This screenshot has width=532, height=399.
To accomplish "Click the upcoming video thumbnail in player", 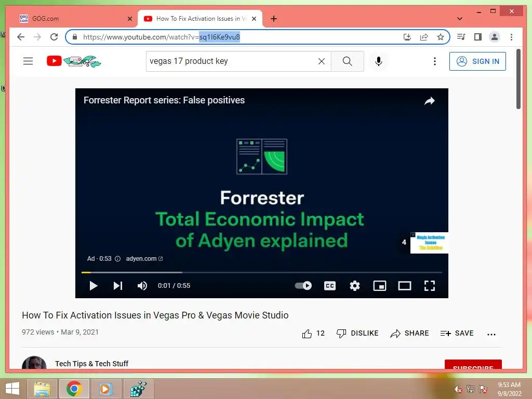I will click(429, 243).
